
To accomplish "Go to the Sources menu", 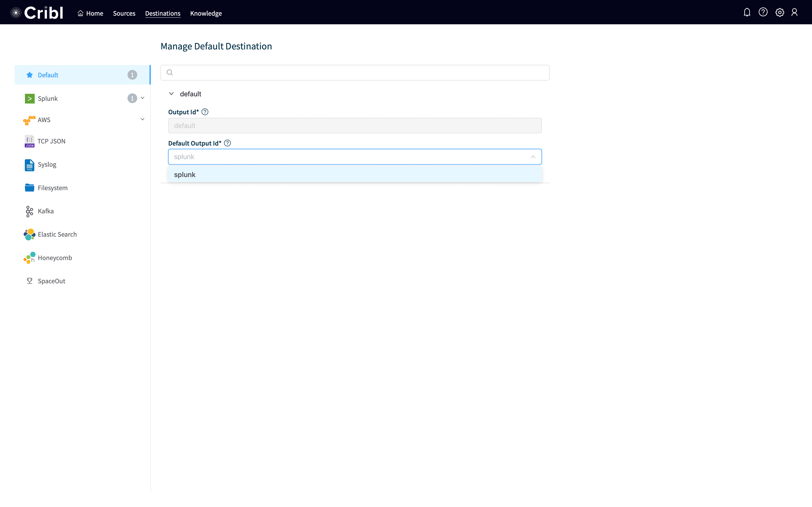I will click(124, 13).
